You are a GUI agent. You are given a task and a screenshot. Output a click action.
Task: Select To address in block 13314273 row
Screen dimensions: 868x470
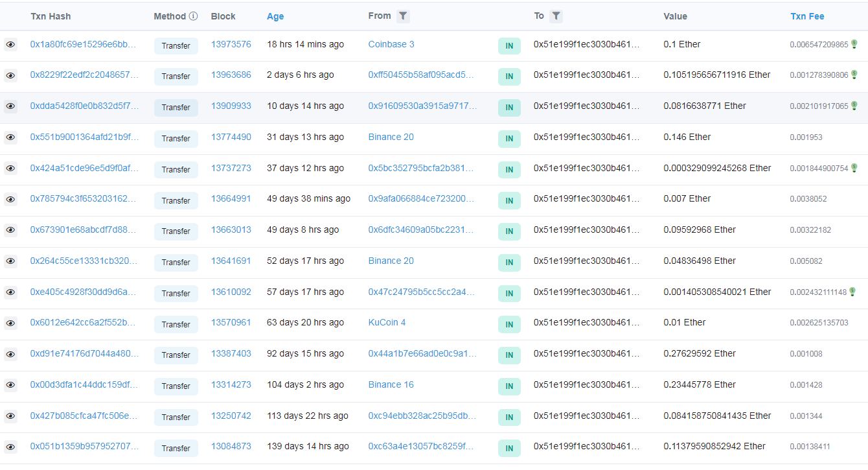pos(587,384)
